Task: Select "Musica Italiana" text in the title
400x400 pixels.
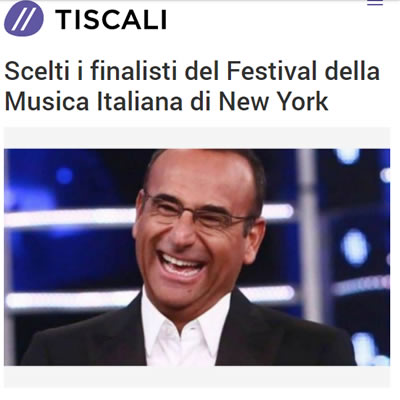Action: 94,101
